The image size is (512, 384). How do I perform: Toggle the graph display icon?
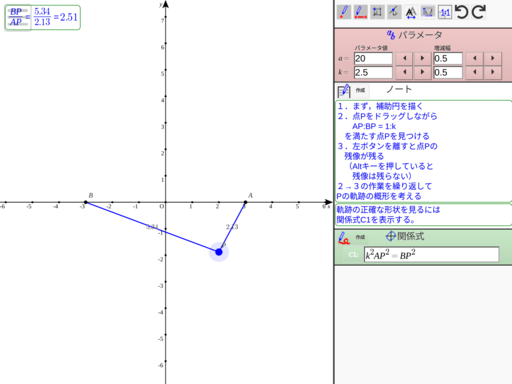coord(428,12)
